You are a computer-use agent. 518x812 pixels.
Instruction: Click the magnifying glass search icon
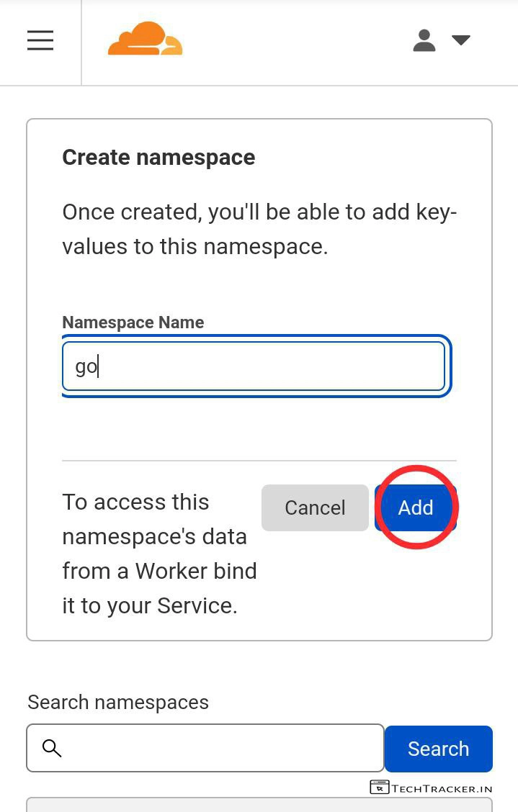pyautogui.click(x=52, y=748)
